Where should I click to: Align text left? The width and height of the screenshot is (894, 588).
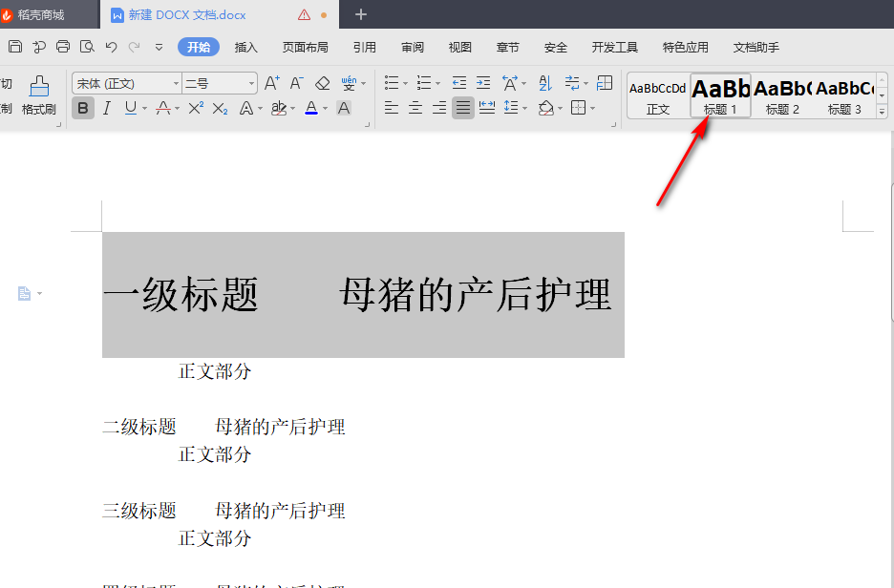pos(392,108)
